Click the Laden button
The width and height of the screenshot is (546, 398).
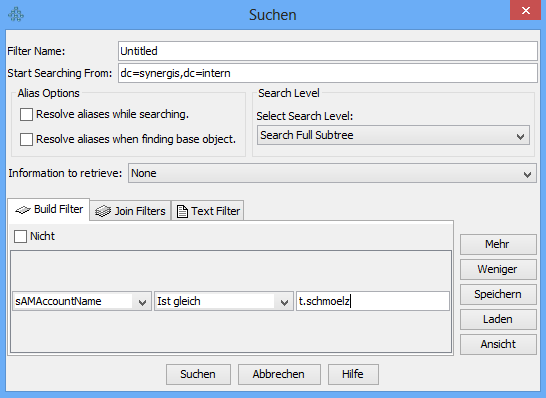[498, 319]
